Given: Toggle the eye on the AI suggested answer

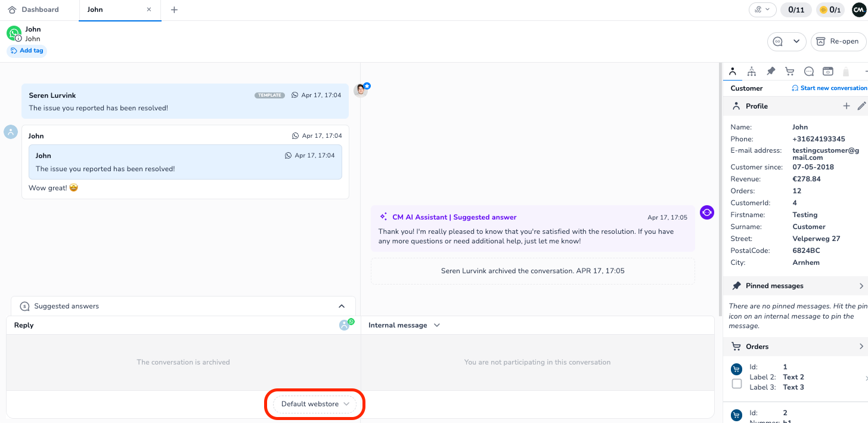Looking at the screenshot, I should pos(706,212).
